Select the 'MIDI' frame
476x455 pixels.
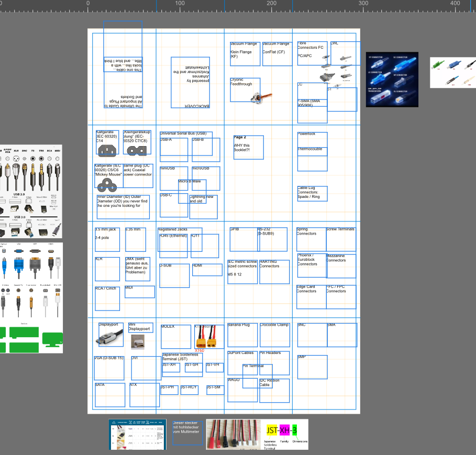(140, 292)
